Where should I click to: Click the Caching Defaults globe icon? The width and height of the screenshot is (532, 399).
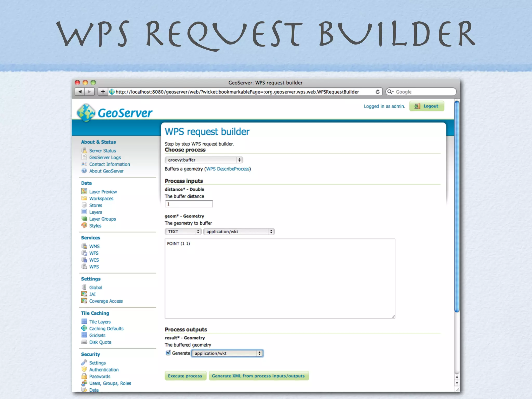pos(84,328)
